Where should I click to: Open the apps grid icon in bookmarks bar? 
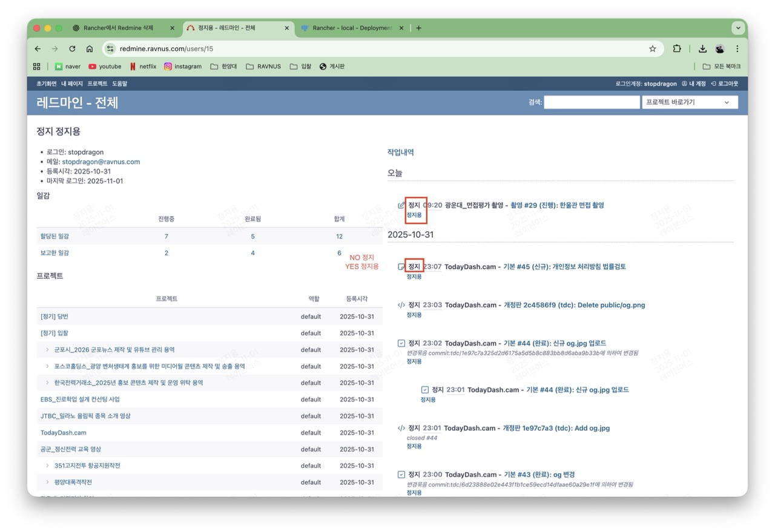click(37, 67)
